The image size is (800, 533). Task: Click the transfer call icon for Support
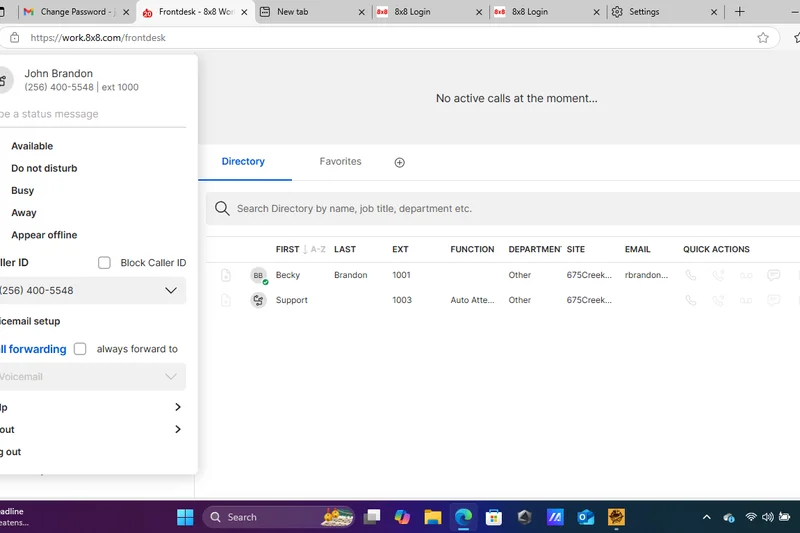coord(718,300)
